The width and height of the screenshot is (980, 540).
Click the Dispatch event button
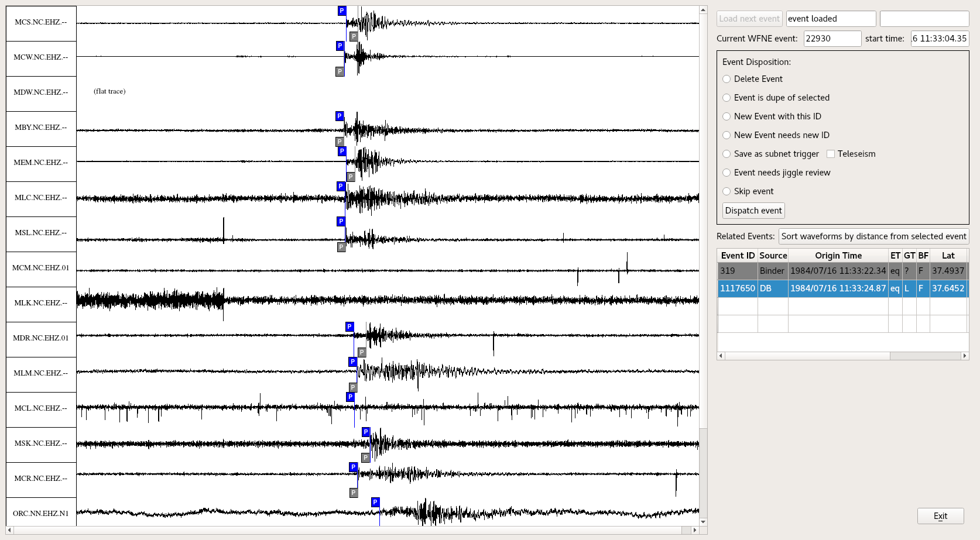(x=753, y=211)
